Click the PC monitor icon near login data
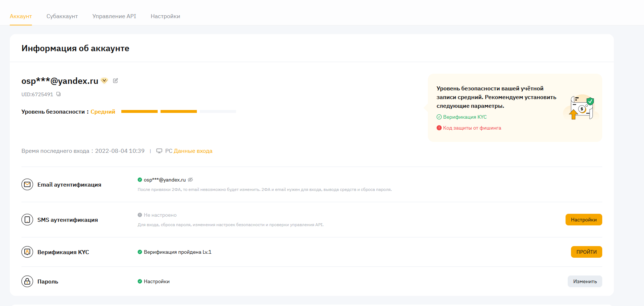Viewport: 644px width, 306px height. [x=159, y=151]
